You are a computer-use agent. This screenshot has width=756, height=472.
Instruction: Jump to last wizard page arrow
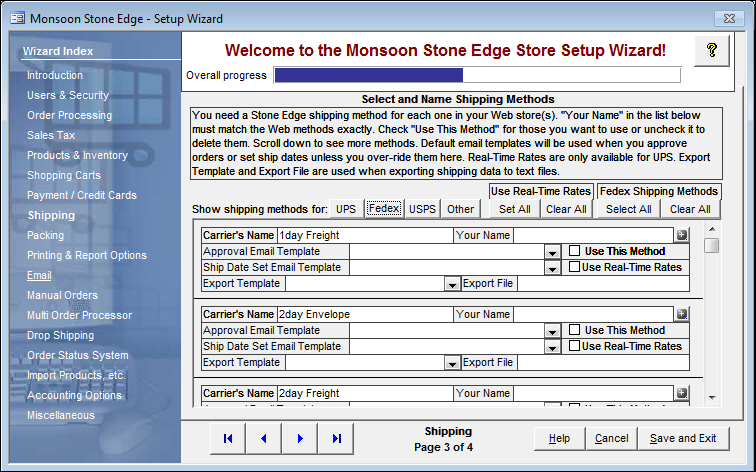point(336,438)
